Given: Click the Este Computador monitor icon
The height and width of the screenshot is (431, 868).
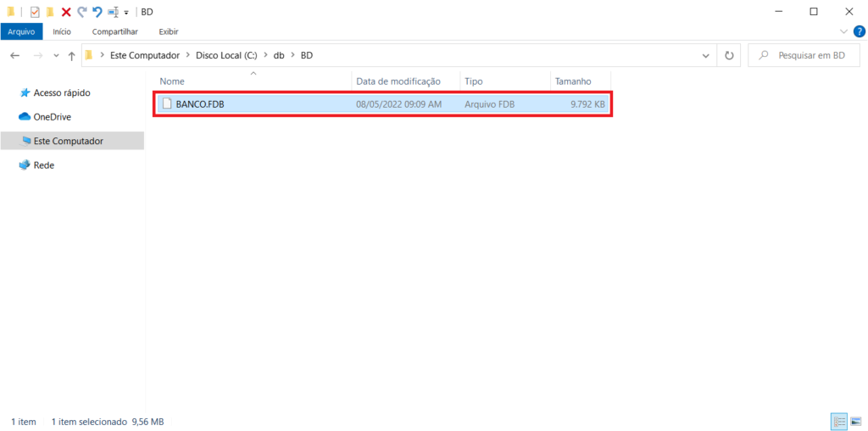Looking at the screenshot, I should [25, 141].
